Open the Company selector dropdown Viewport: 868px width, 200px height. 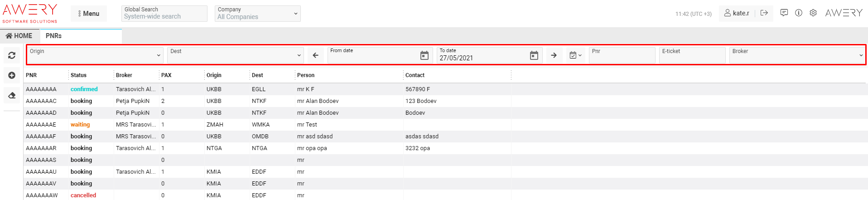pyautogui.click(x=295, y=14)
